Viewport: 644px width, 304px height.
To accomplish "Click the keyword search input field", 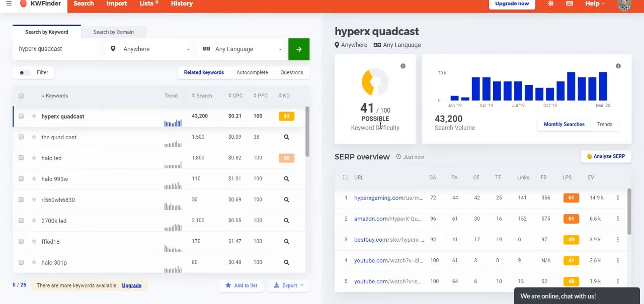I will pos(58,49).
